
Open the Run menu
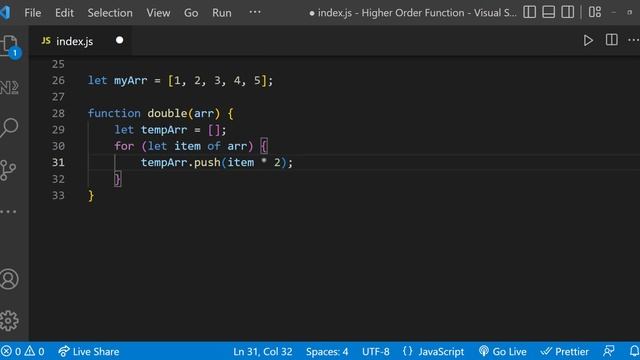222,13
